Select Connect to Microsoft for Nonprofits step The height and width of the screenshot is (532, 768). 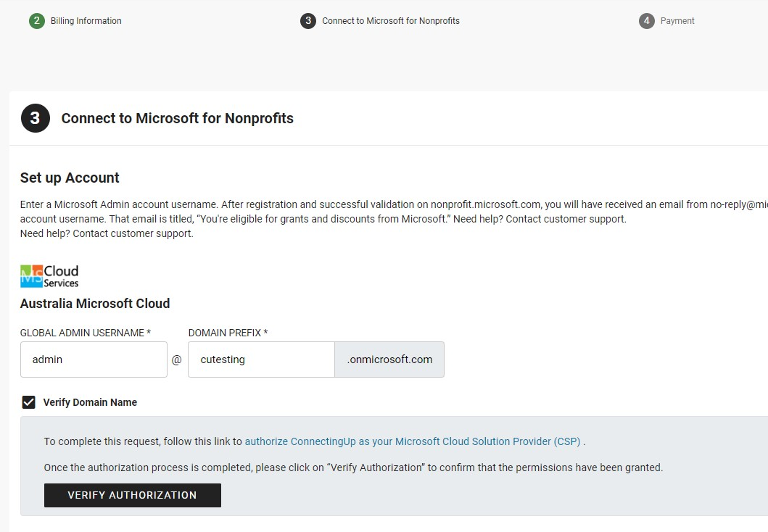[390, 21]
